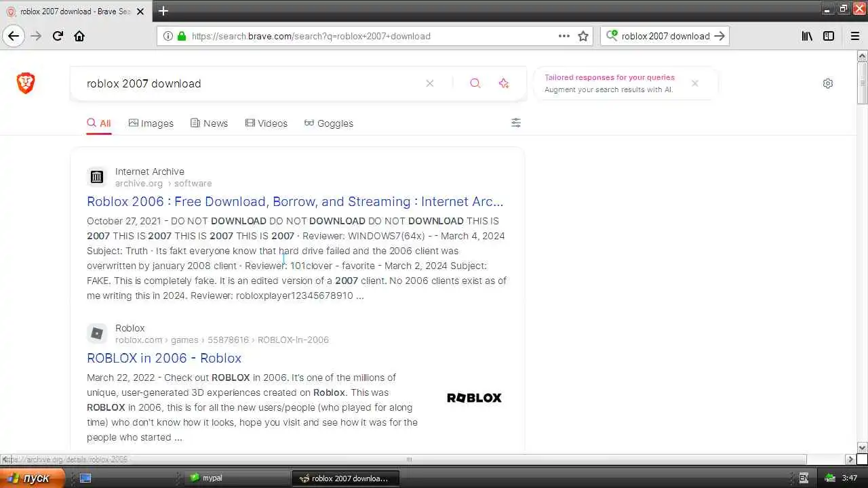Switch to the Images tab
868x488 pixels.
pos(151,123)
